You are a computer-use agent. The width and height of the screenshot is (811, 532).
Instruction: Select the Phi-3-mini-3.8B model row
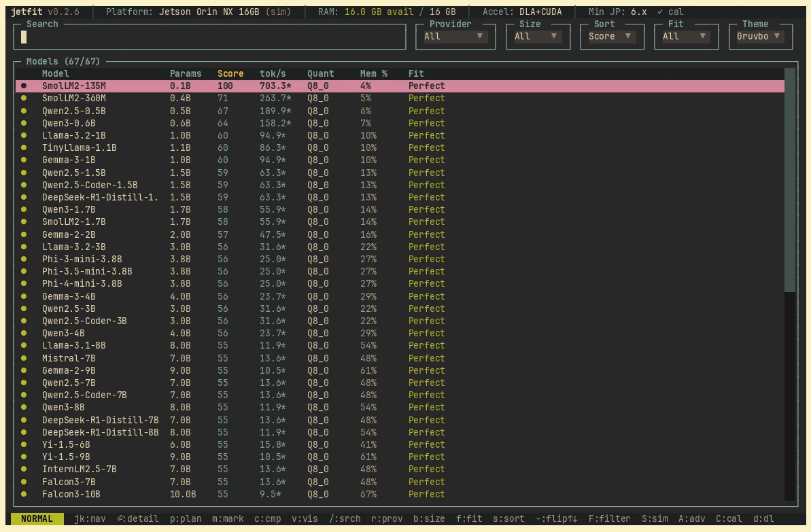click(400, 259)
